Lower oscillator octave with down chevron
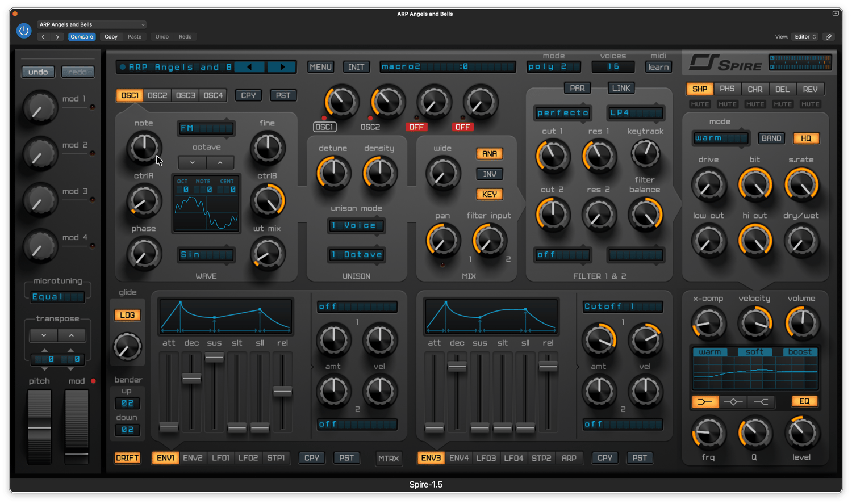This screenshot has width=852, height=504. coord(193,162)
